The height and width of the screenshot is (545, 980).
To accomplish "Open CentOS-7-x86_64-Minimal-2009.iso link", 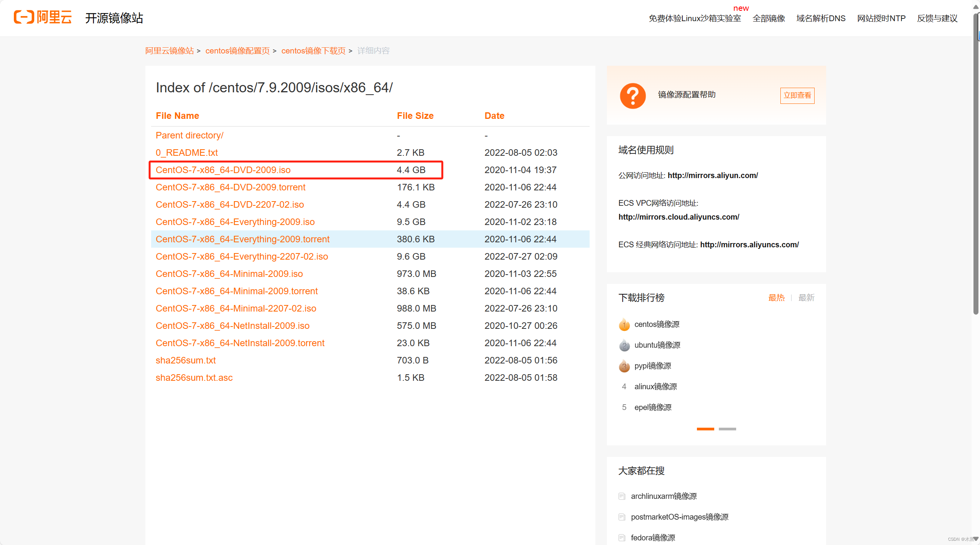I will click(229, 274).
